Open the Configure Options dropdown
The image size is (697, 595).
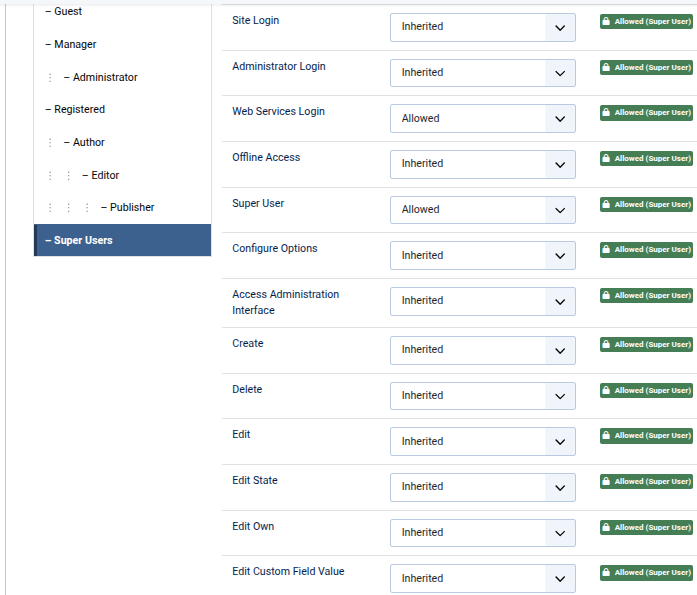coord(482,256)
